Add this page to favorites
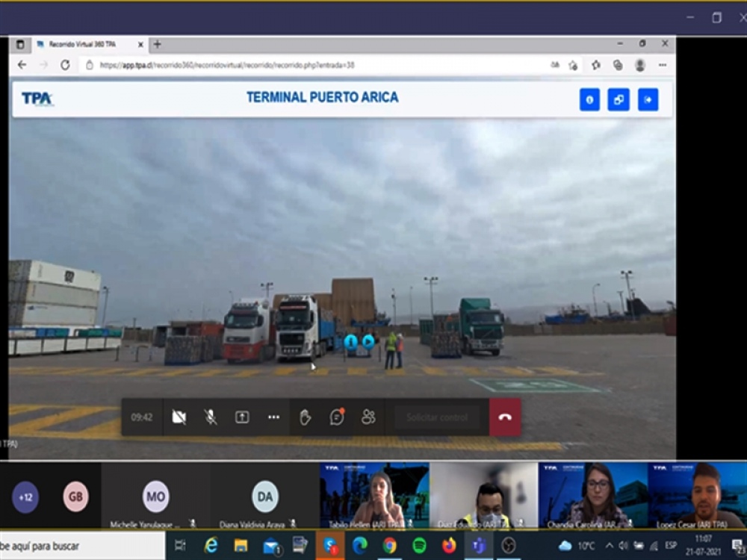747x560 pixels. click(573, 65)
